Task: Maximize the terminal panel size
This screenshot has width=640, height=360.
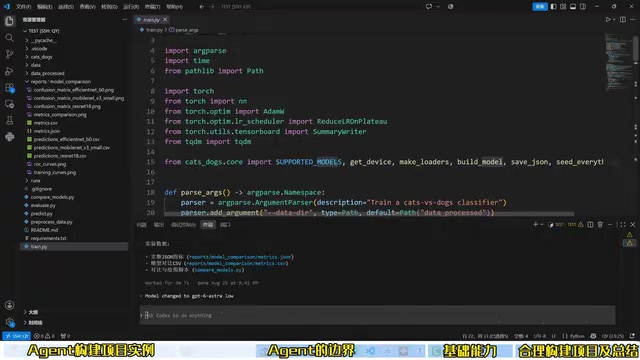Action: pyautogui.click(x=622, y=224)
